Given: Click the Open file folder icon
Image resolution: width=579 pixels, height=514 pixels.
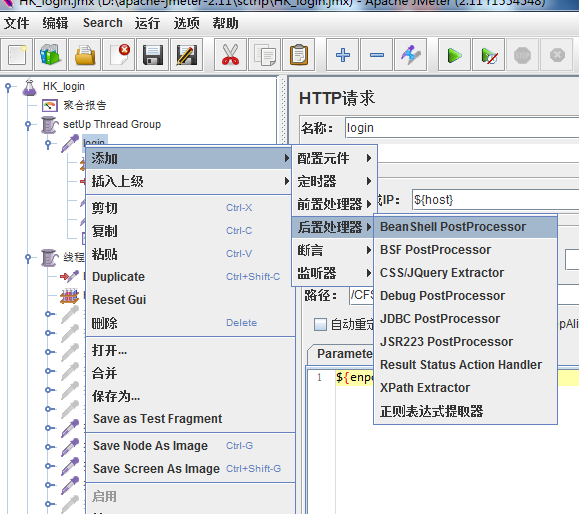Looking at the screenshot, I should (x=85, y=55).
